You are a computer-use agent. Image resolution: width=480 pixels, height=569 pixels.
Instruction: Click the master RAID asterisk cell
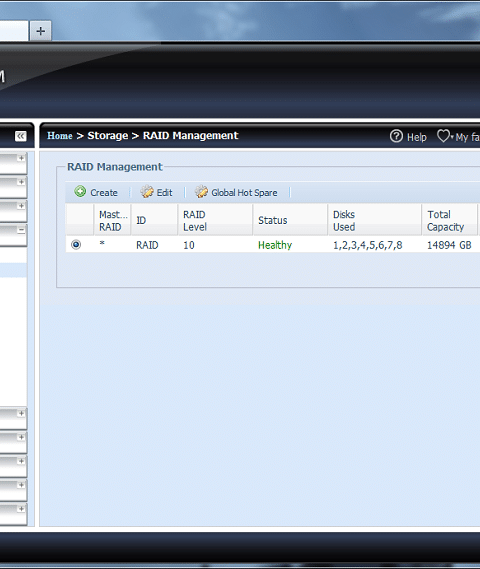(102, 243)
